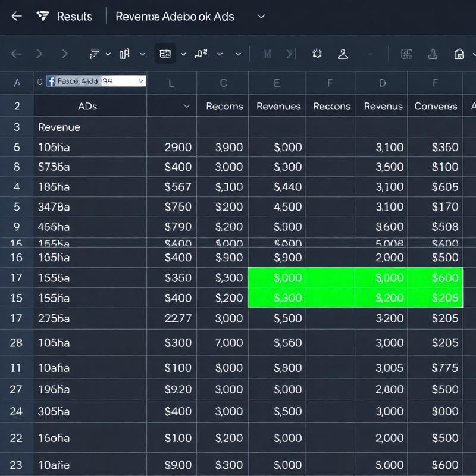
Task: Click the cell labeled 196ha
Action: (90, 389)
